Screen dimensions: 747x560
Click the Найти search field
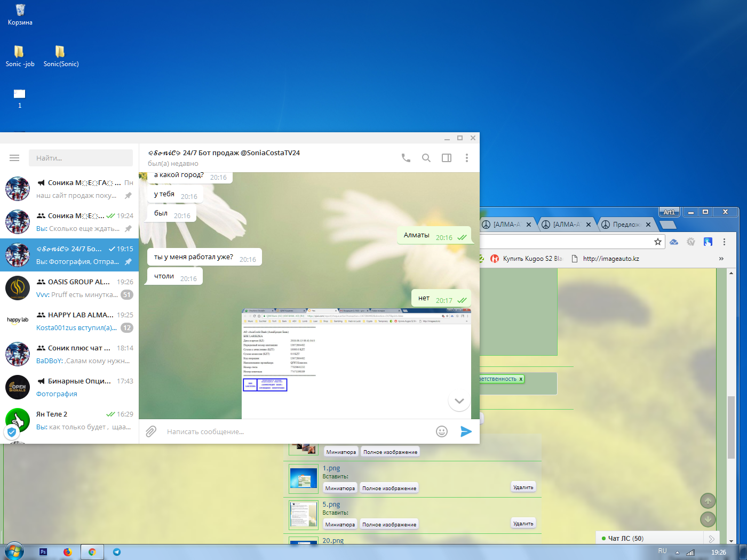tap(81, 158)
